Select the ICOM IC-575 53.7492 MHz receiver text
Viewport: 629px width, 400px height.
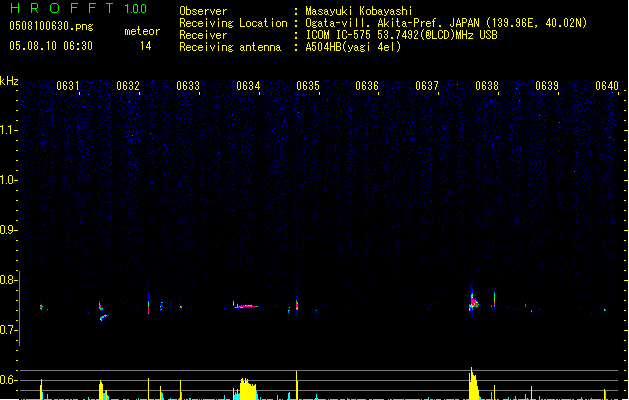(x=401, y=35)
